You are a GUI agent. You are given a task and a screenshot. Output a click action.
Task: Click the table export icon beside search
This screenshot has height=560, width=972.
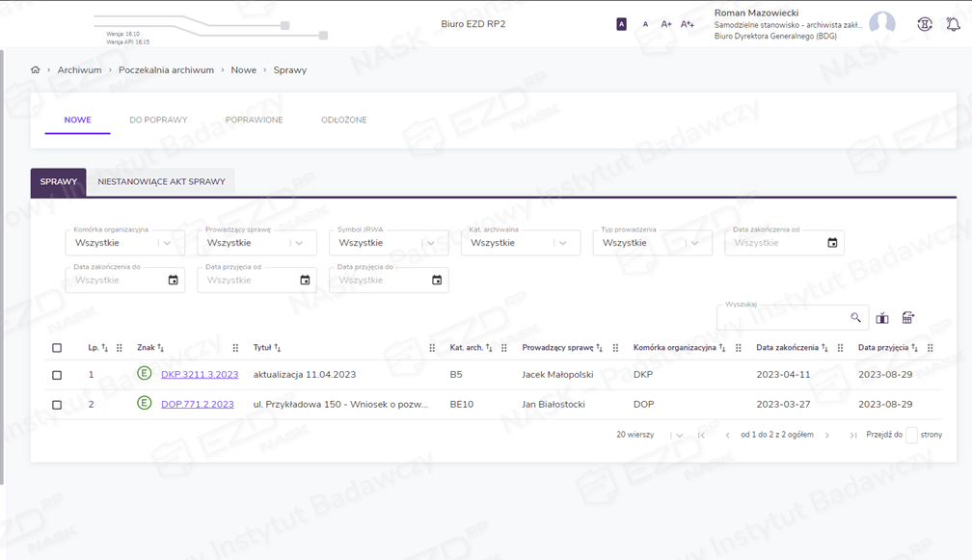pos(908,317)
